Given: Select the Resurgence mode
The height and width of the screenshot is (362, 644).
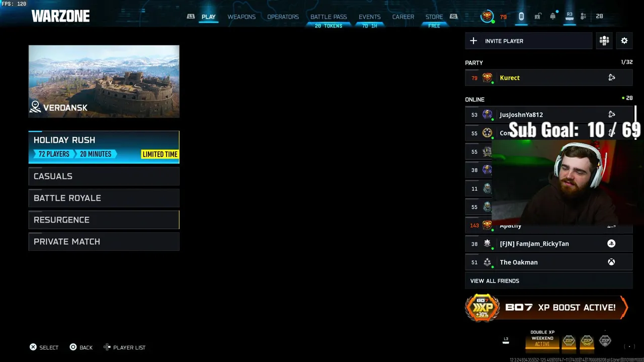Looking at the screenshot, I should (104, 220).
